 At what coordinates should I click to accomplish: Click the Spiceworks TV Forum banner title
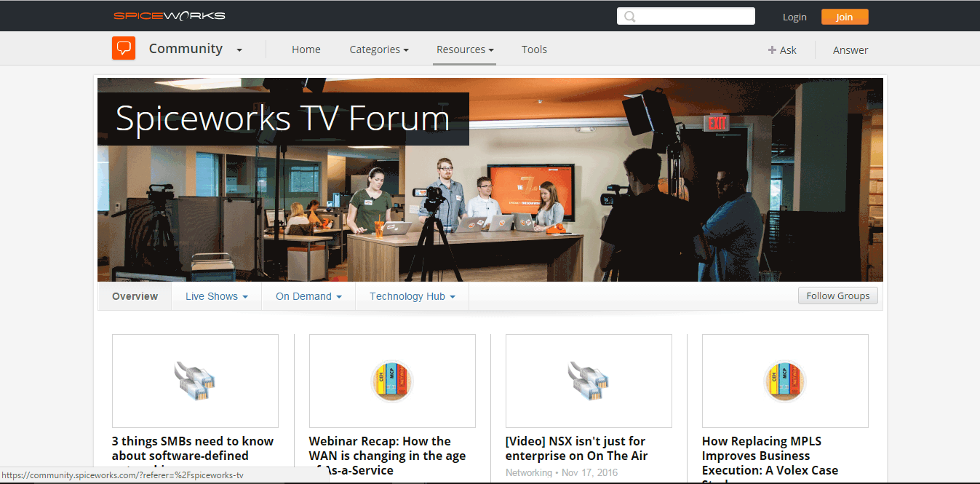(x=283, y=119)
